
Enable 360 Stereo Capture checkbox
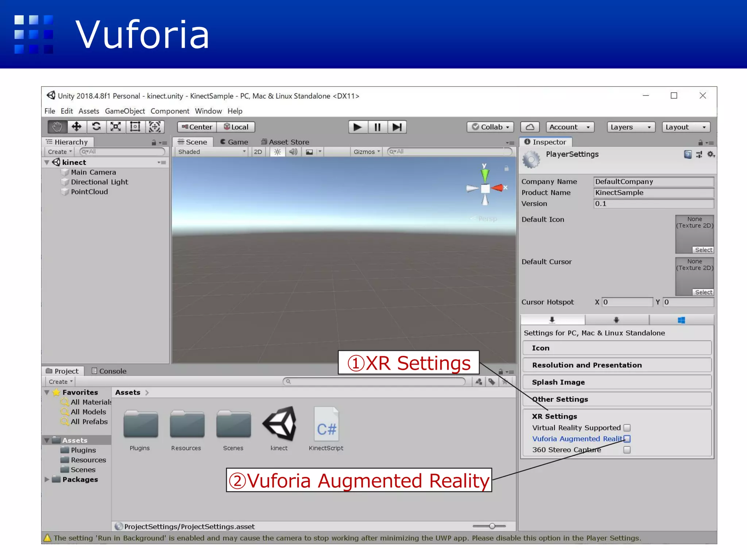[x=627, y=450]
